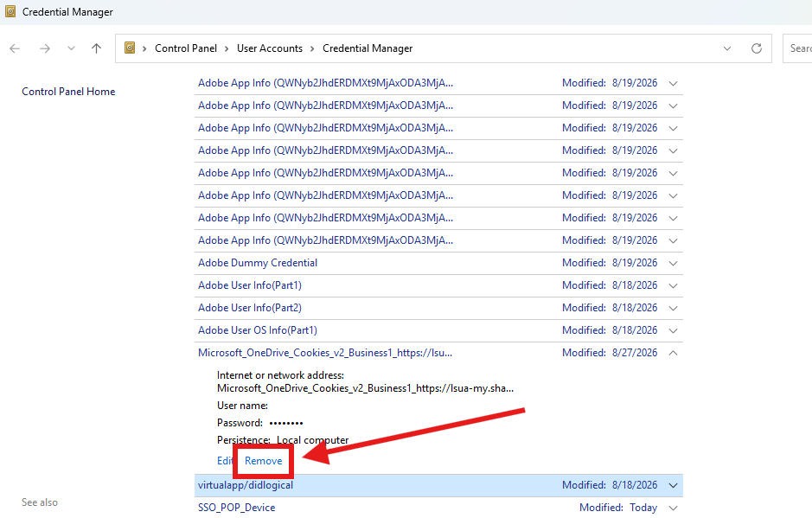This screenshot has width=812, height=518.
Task: Click the Credential Manager address bar icon
Action: (130, 48)
